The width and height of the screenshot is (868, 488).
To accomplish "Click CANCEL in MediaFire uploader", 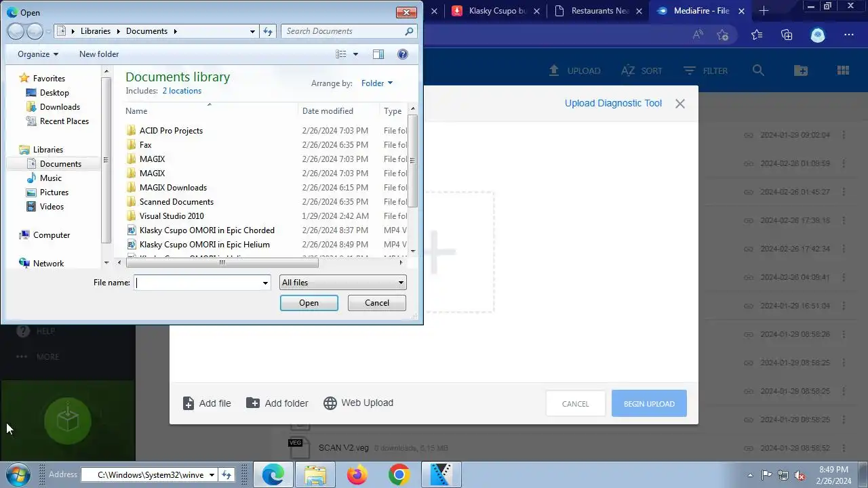I will tap(576, 404).
